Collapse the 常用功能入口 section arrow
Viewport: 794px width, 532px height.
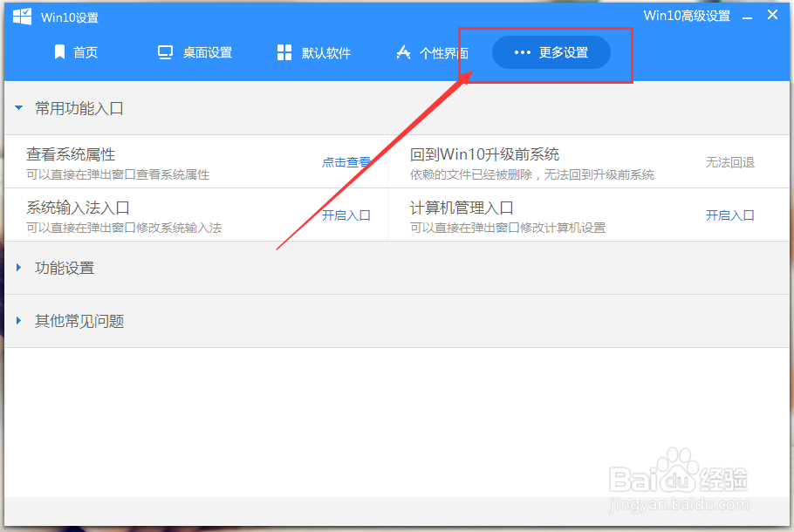(x=18, y=108)
